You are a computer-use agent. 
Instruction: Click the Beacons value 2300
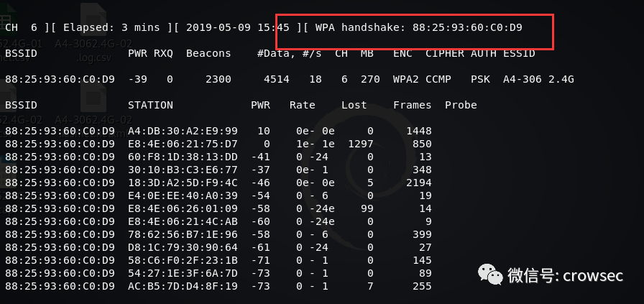tap(218, 79)
